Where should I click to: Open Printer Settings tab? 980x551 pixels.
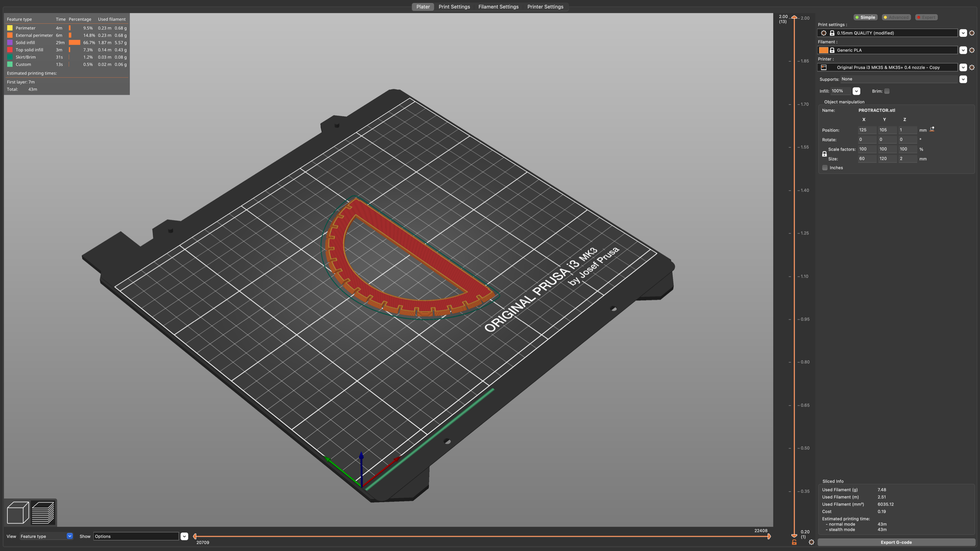[545, 7]
